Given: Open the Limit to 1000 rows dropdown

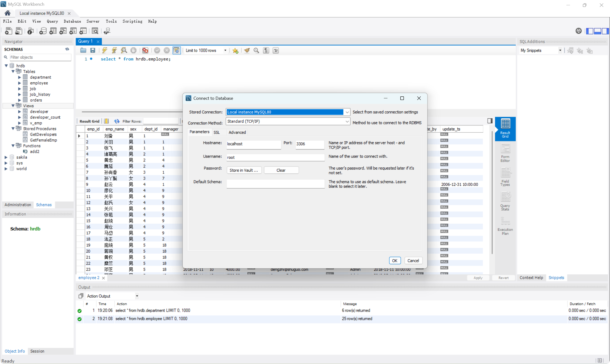Looking at the screenshot, I should (225, 50).
